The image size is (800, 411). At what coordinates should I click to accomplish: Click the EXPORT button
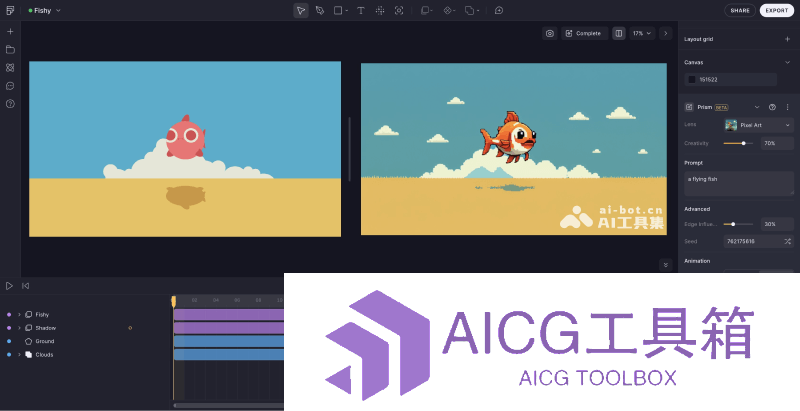click(x=777, y=10)
